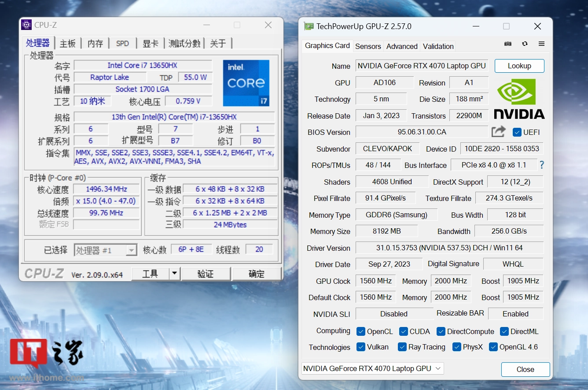Click the Intel Core i7 logo
Viewport: 588px width, 390px height.
click(246, 83)
